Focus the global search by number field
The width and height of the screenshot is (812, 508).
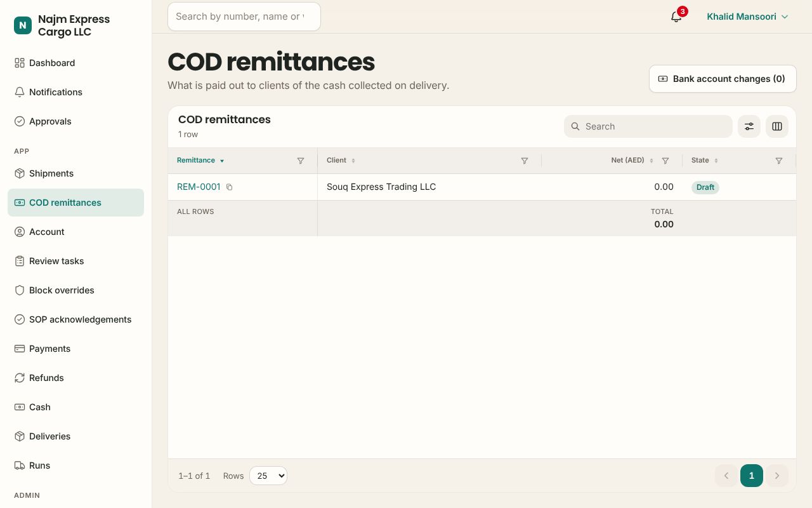[x=244, y=17]
